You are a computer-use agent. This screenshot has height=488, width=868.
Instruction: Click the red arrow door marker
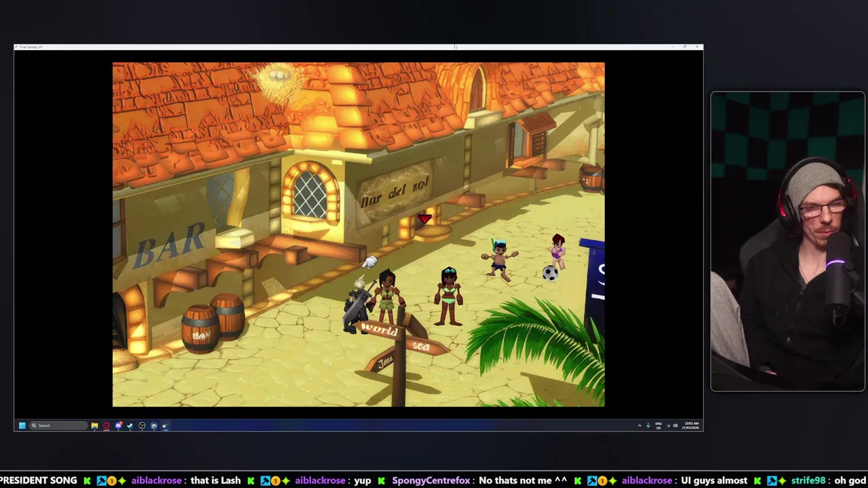(425, 219)
